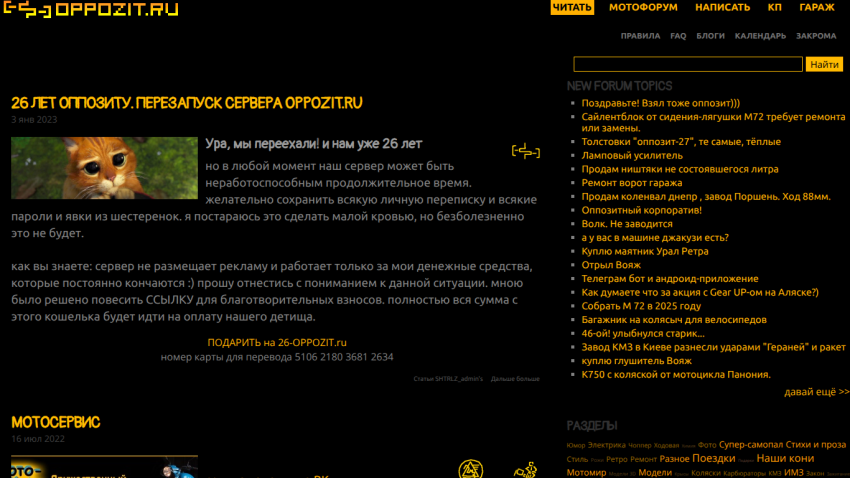850x478 pixels.
Task: Open topic Отрыл Вояж
Action: 611,265
